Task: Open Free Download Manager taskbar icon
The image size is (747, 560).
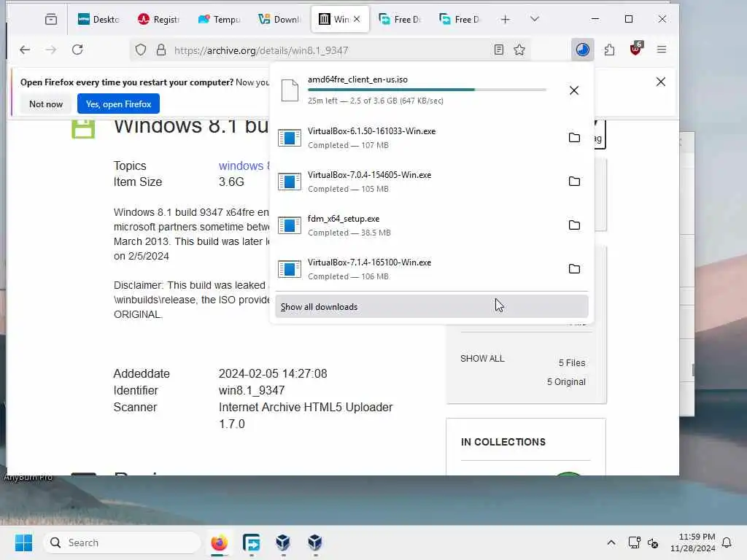Action: click(251, 542)
